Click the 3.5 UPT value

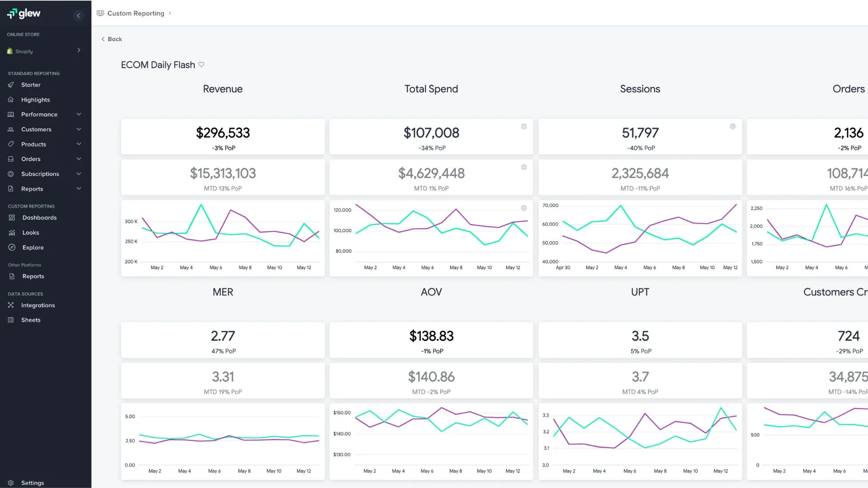tap(640, 336)
